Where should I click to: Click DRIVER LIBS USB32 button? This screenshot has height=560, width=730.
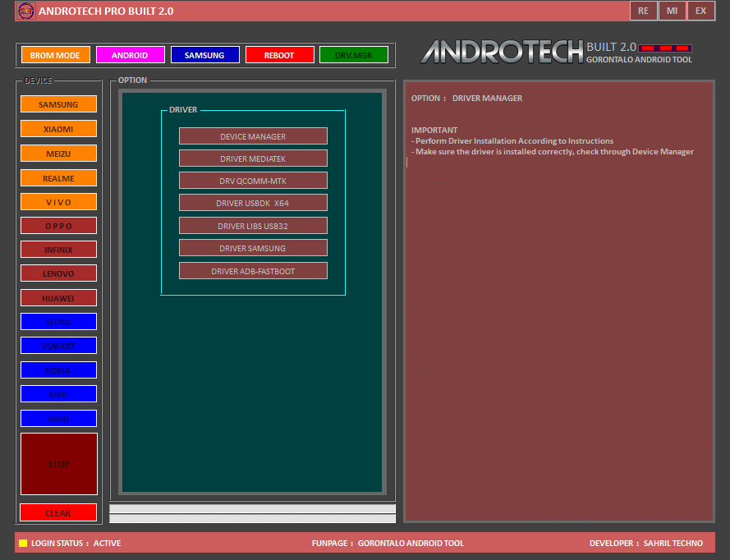tap(253, 226)
